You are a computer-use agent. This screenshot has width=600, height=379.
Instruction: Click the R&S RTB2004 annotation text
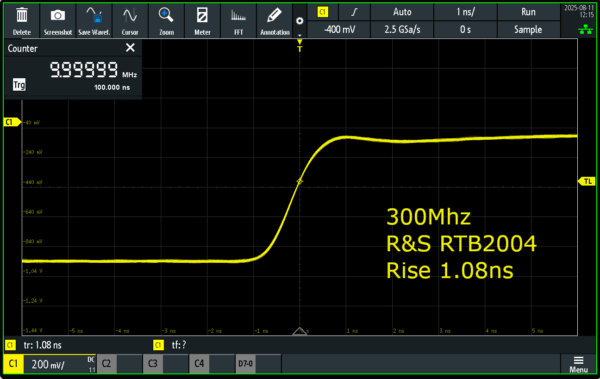[x=461, y=243]
